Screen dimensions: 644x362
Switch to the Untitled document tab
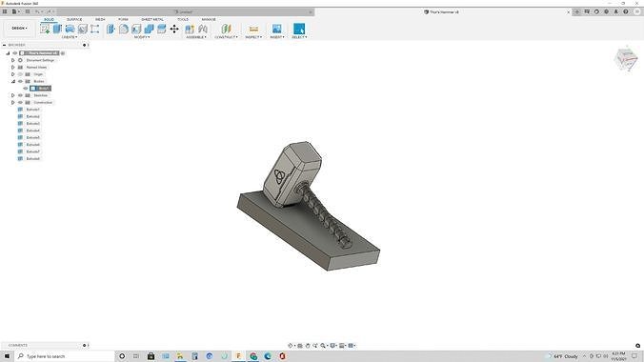183,12
